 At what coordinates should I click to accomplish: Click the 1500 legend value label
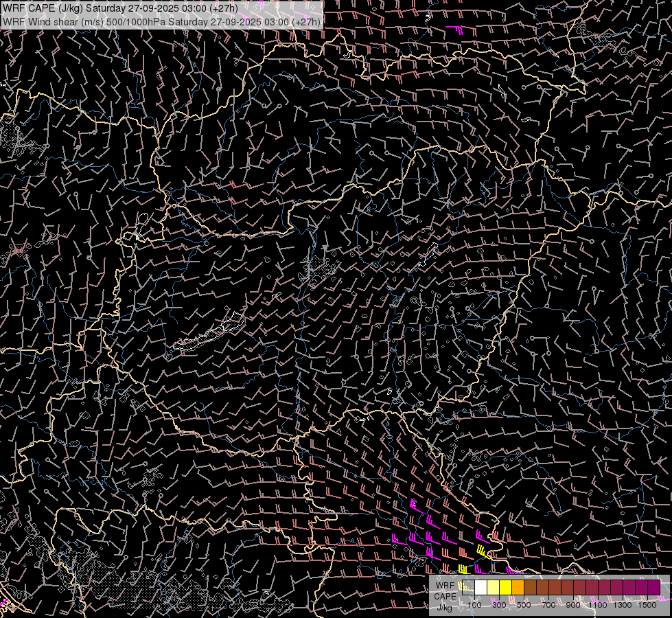(x=647, y=606)
